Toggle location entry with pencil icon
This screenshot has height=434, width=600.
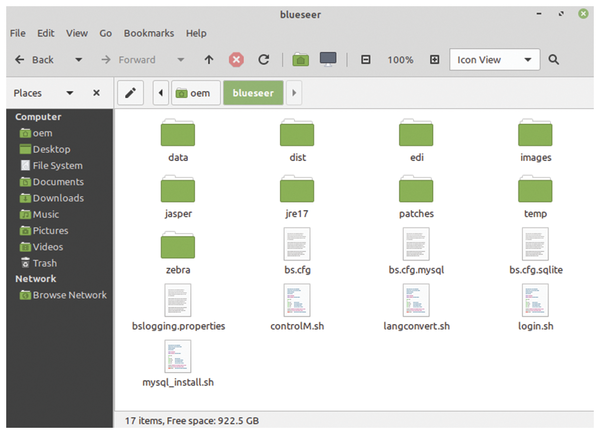(130, 93)
